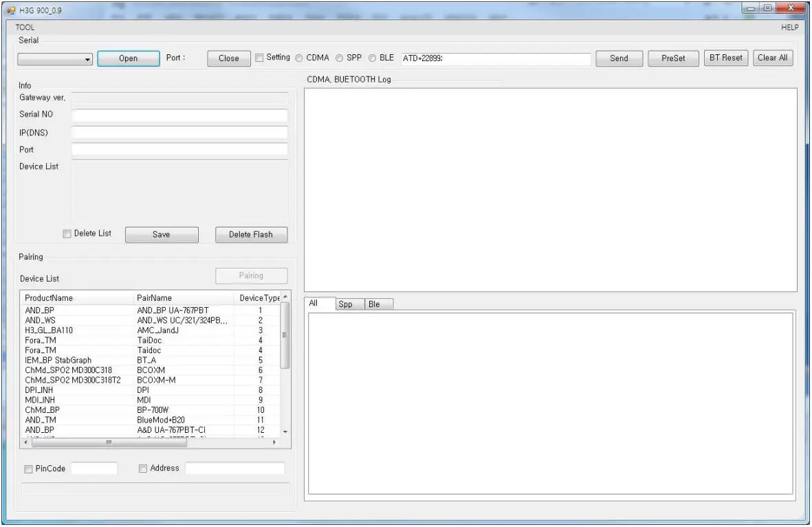Screen dimensions: 812x527
Task: Select the CDMA radio button
Action: pos(299,58)
